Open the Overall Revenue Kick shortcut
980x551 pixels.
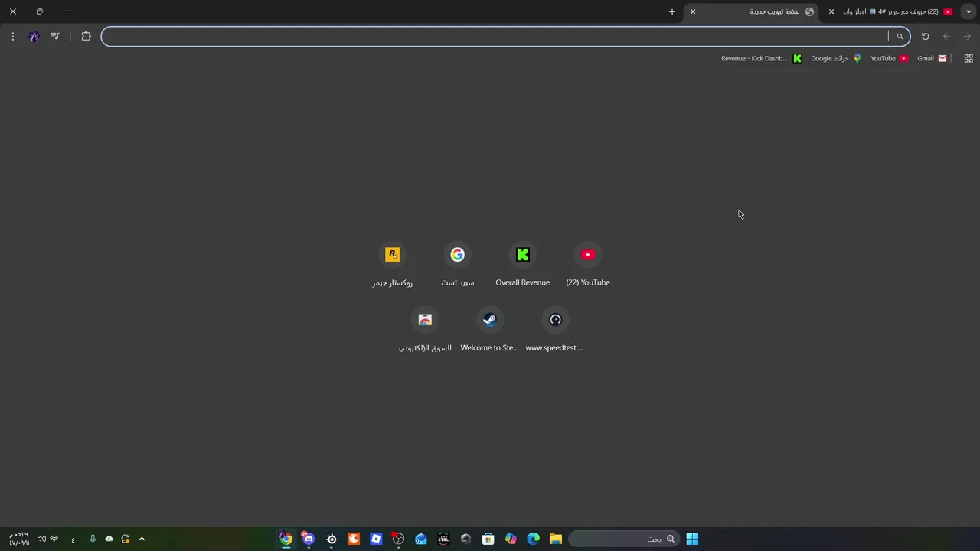tap(522, 265)
